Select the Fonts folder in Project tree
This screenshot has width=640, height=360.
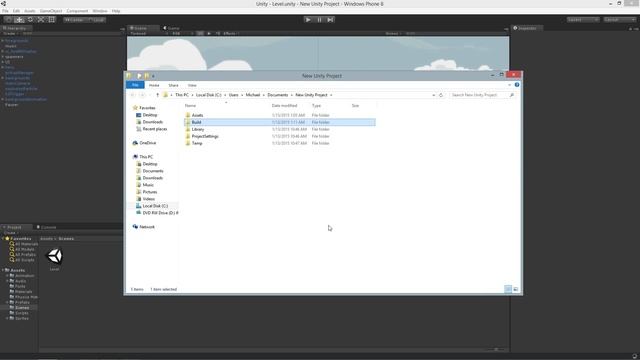(18, 286)
